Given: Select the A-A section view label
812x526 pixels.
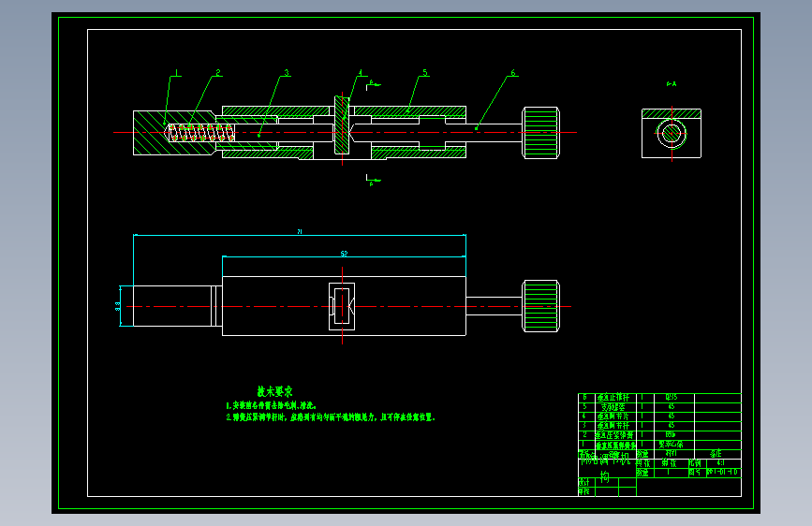Looking at the screenshot, I should (x=672, y=83).
